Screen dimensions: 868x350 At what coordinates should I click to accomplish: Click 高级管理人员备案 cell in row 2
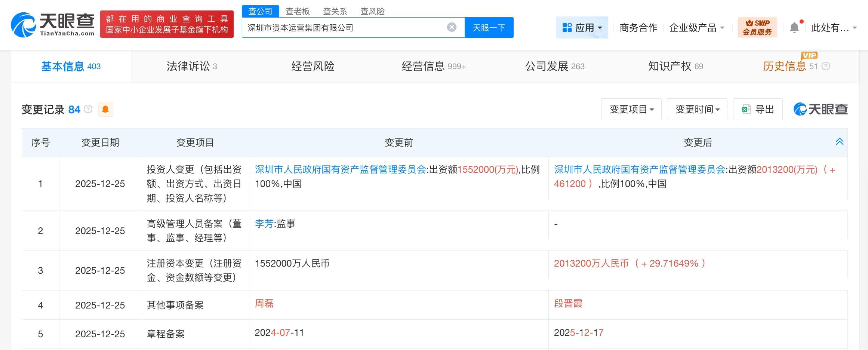click(x=194, y=231)
